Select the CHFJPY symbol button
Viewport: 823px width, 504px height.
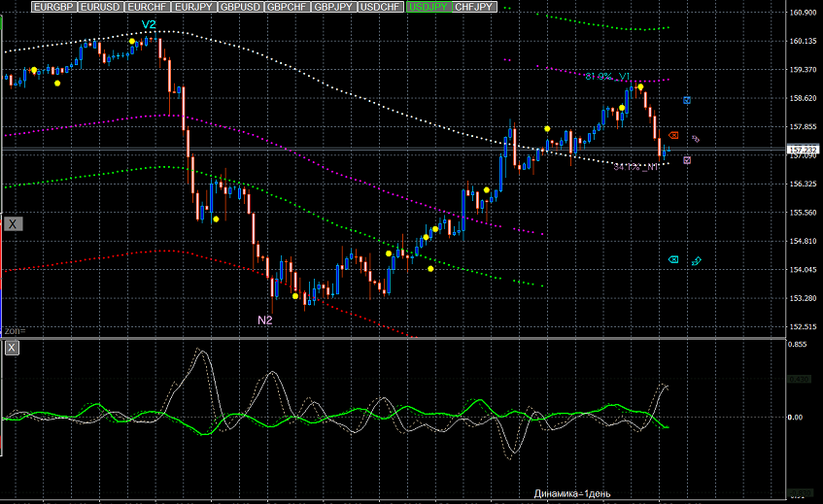coord(474,7)
